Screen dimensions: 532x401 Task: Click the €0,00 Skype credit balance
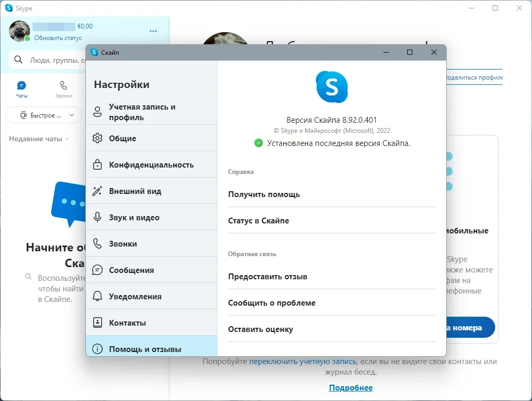[x=85, y=26]
